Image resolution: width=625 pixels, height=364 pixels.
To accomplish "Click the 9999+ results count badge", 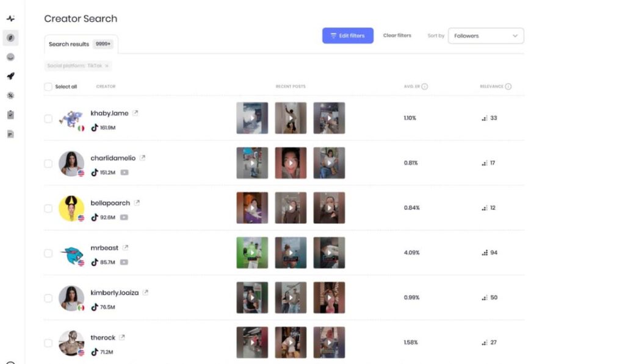I will pyautogui.click(x=103, y=44).
